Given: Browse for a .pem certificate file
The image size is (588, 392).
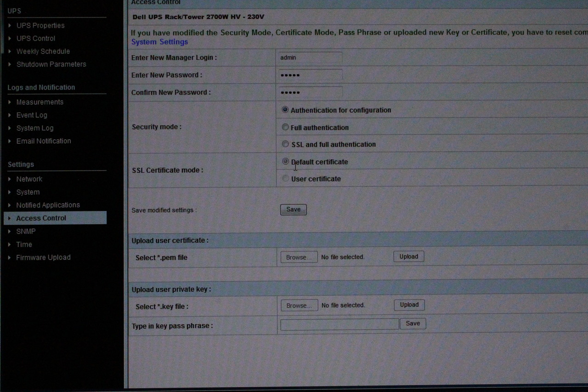Looking at the screenshot, I should [x=299, y=257].
